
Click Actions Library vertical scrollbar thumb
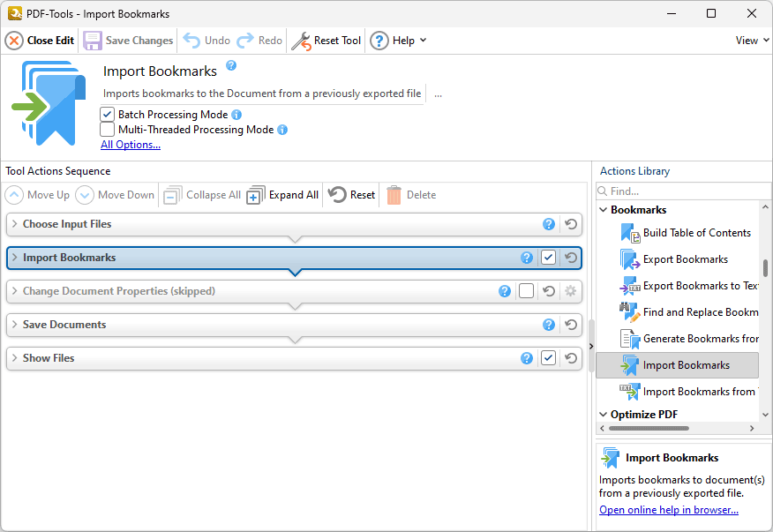pyautogui.click(x=765, y=268)
